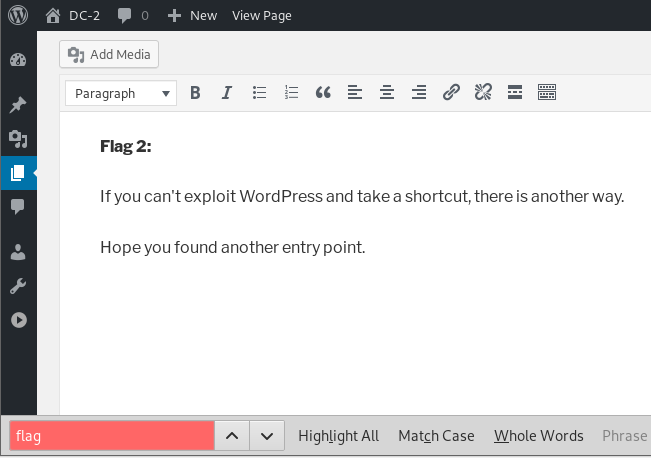The height and width of the screenshot is (458, 651).
Task: Toggle Highlight All in find bar
Action: point(338,436)
